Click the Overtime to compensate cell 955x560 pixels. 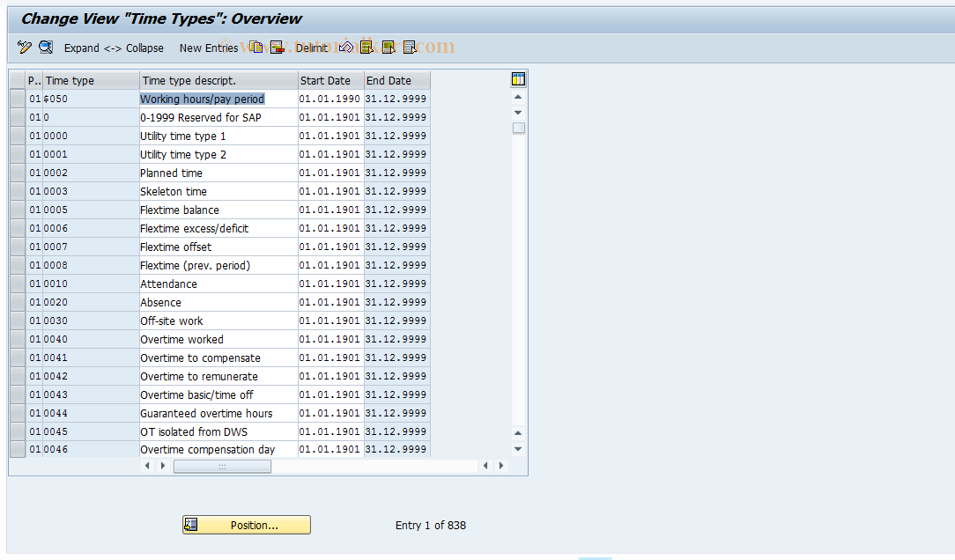pyautogui.click(x=218, y=357)
